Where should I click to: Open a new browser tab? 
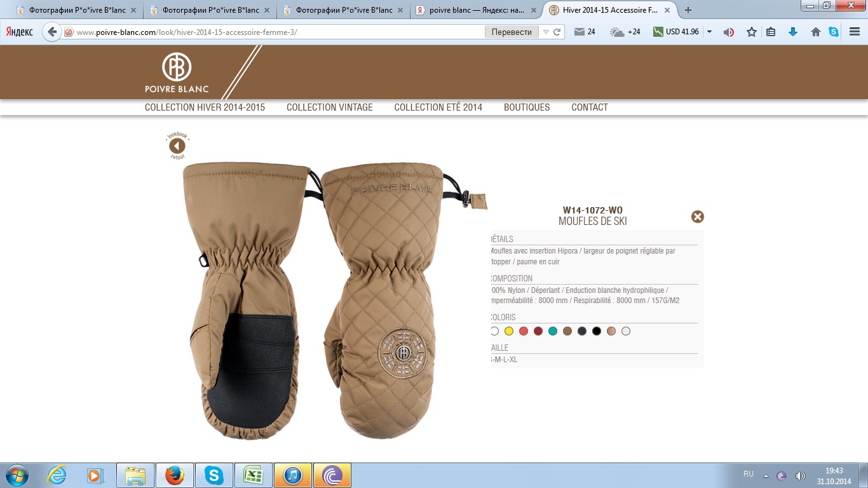pyautogui.click(x=688, y=10)
